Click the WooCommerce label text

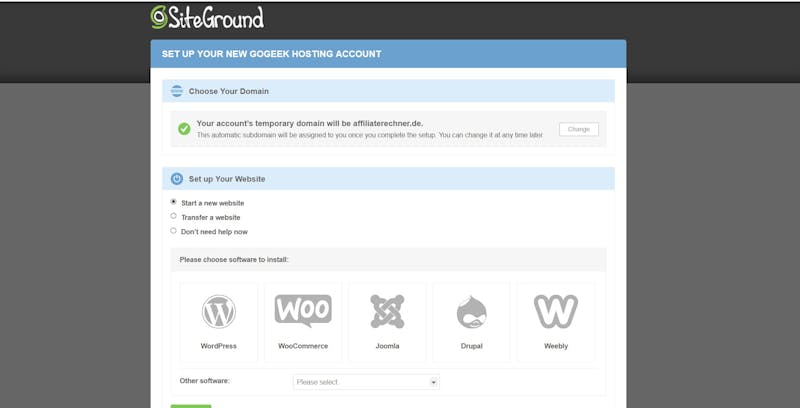tap(303, 346)
